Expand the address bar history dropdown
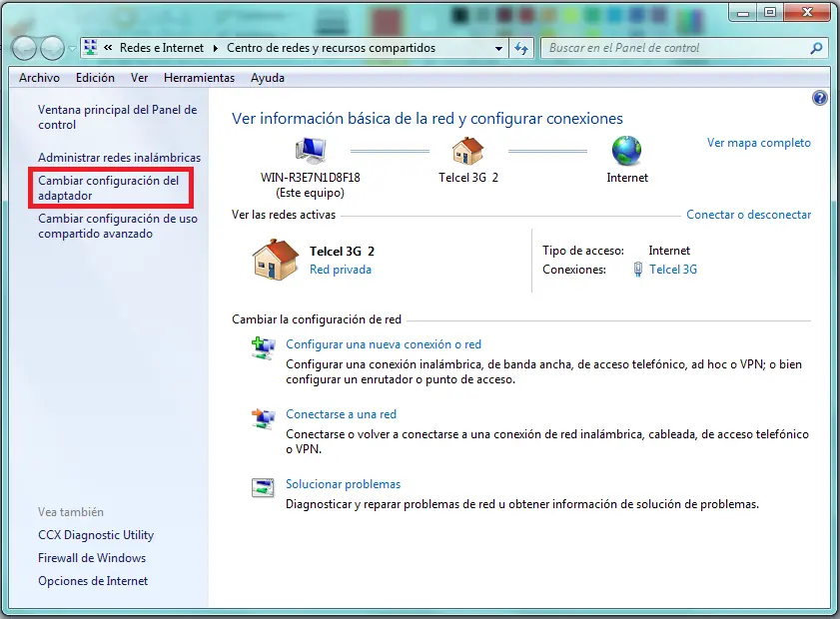 [x=498, y=48]
